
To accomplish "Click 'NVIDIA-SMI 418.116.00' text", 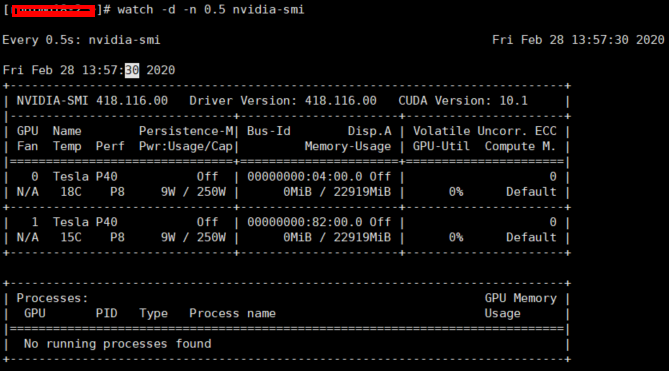I will pyautogui.click(x=92, y=101).
